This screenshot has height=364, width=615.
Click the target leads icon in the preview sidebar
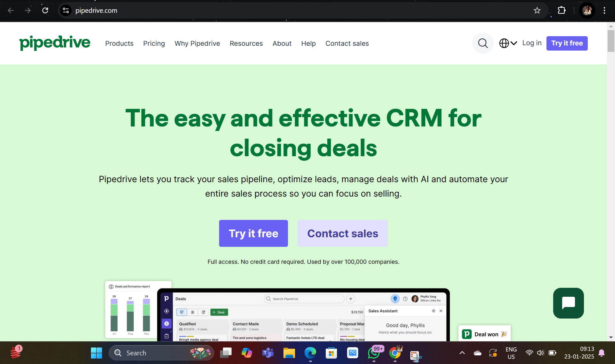pyautogui.click(x=166, y=311)
